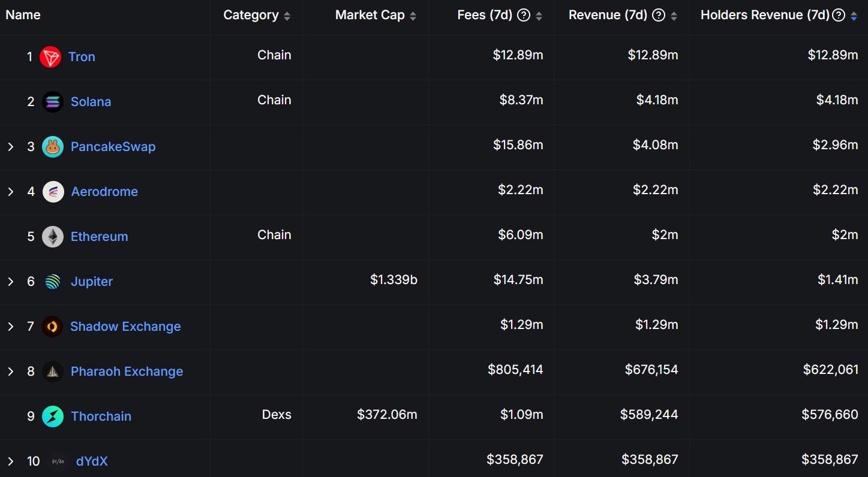The image size is (868, 477).
Task: Click Jupiter's $14.75m fees value
Action: (x=518, y=280)
